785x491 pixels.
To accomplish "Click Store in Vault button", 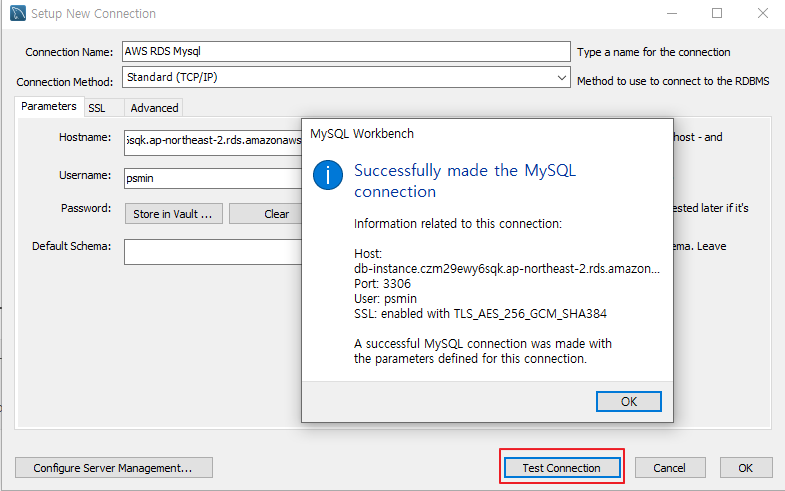I will (173, 214).
